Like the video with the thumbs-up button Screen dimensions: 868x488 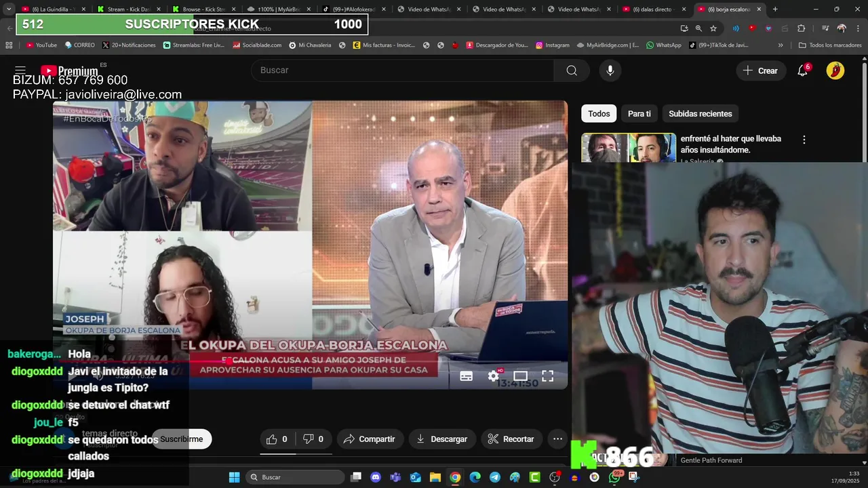tap(277, 439)
